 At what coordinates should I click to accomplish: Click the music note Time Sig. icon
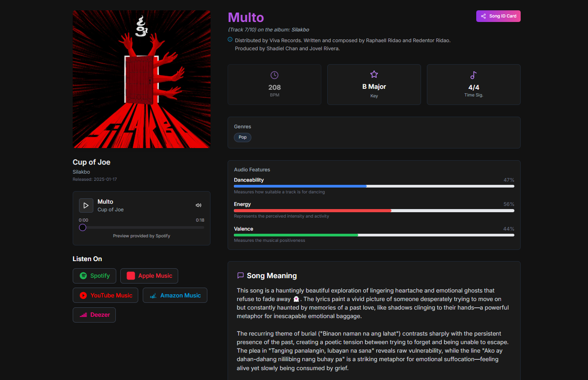pyautogui.click(x=474, y=75)
